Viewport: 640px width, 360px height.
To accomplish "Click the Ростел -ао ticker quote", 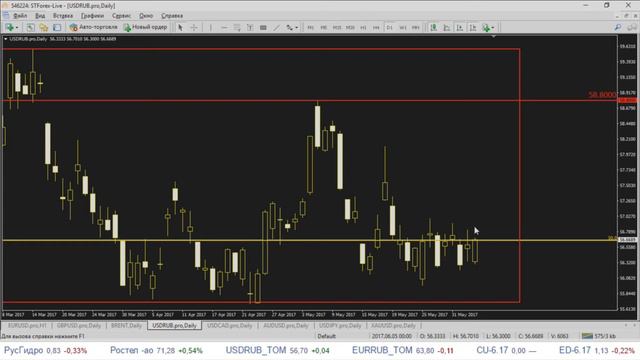I will [156, 350].
